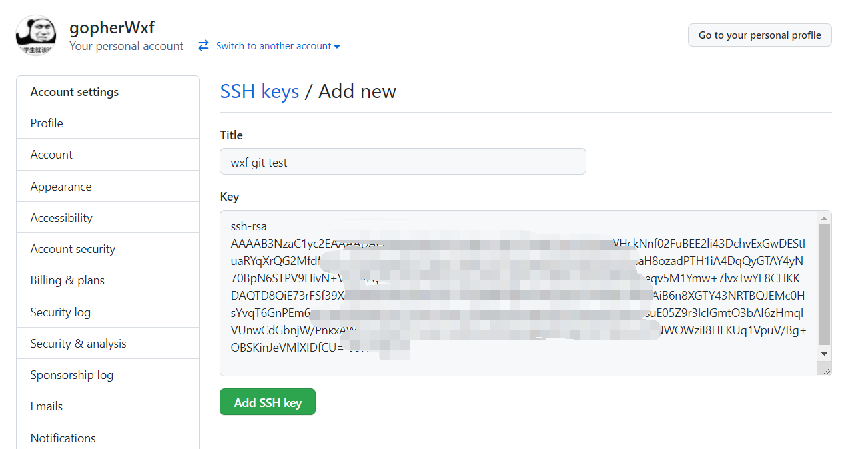
Task: Click the gopherWxf profile avatar image
Action: tap(35, 35)
